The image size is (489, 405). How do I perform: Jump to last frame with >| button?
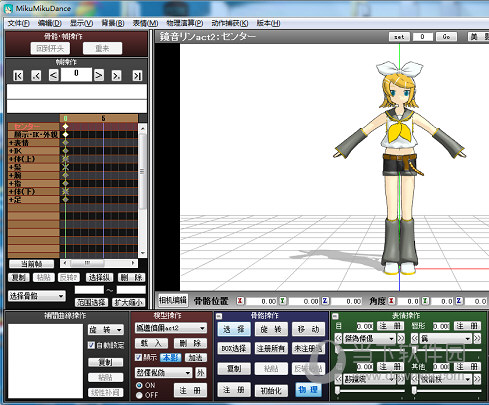(137, 76)
